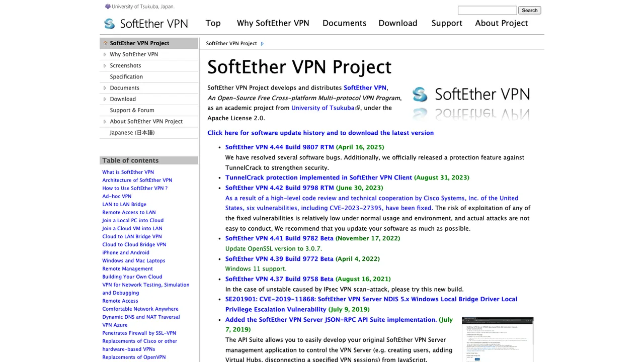Open SoftEther VPN 4.37 Build 9758 Beta
The height and width of the screenshot is (362, 644).
(x=279, y=279)
